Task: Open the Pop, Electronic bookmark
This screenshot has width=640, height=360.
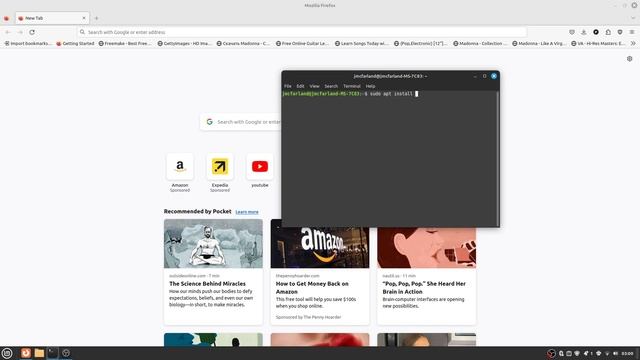Action: [421, 43]
